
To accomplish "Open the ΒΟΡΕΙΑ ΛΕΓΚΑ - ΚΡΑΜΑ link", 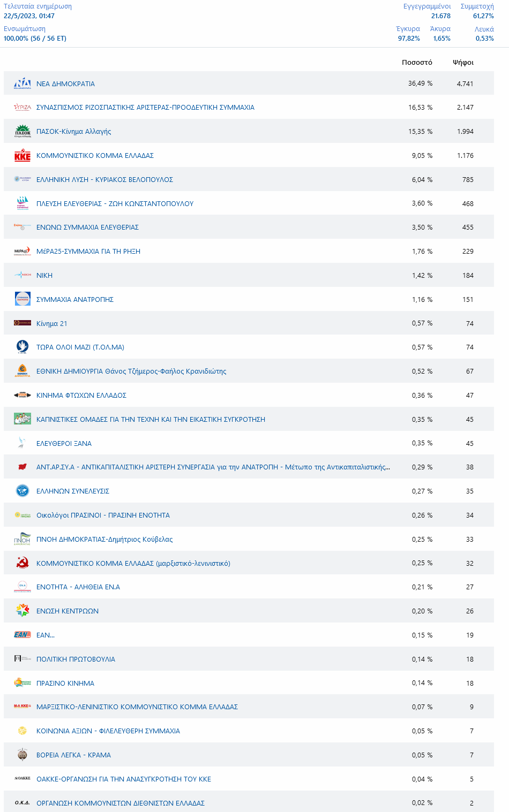I will pyautogui.click(x=73, y=755).
